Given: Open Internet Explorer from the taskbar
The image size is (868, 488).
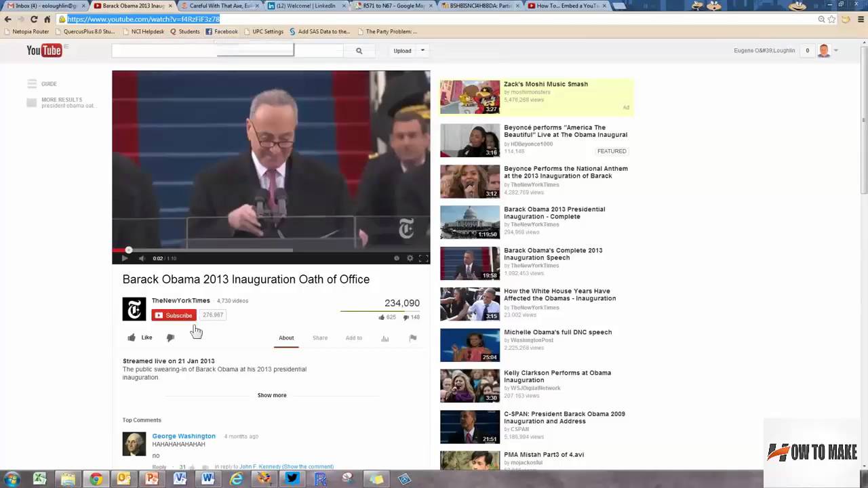Looking at the screenshot, I should coord(236,479).
